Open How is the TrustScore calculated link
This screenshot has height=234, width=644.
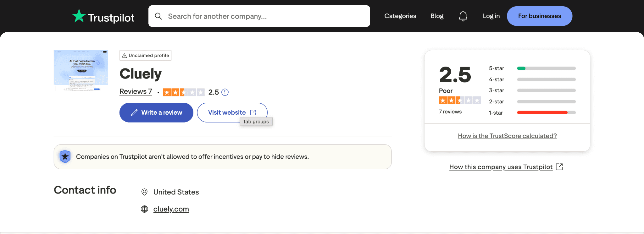[x=507, y=136]
